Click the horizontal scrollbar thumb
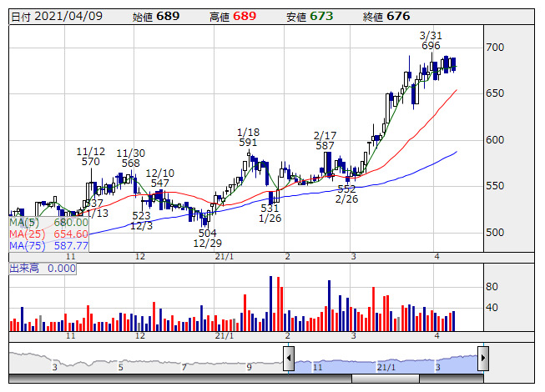The width and height of the screenshot is (545, 392). pos(386,379)
